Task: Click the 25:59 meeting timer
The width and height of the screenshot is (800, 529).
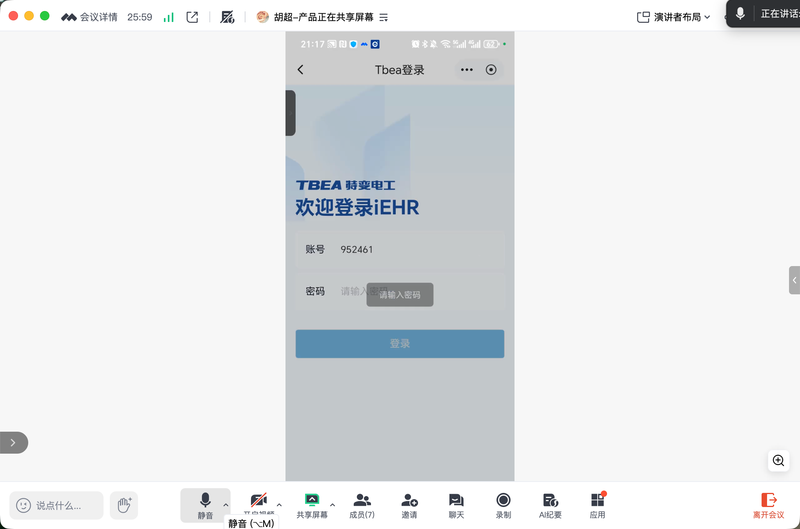Action: [140, 17]
